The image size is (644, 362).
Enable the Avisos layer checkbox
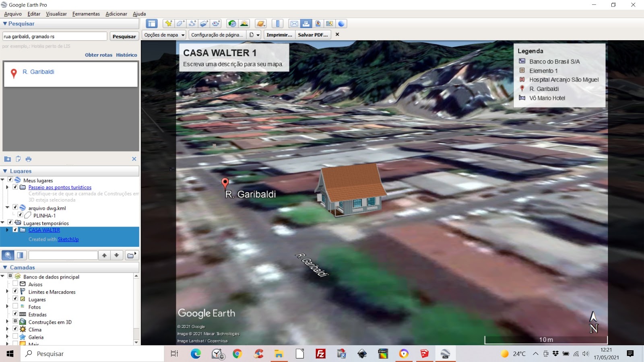(15, 284)
